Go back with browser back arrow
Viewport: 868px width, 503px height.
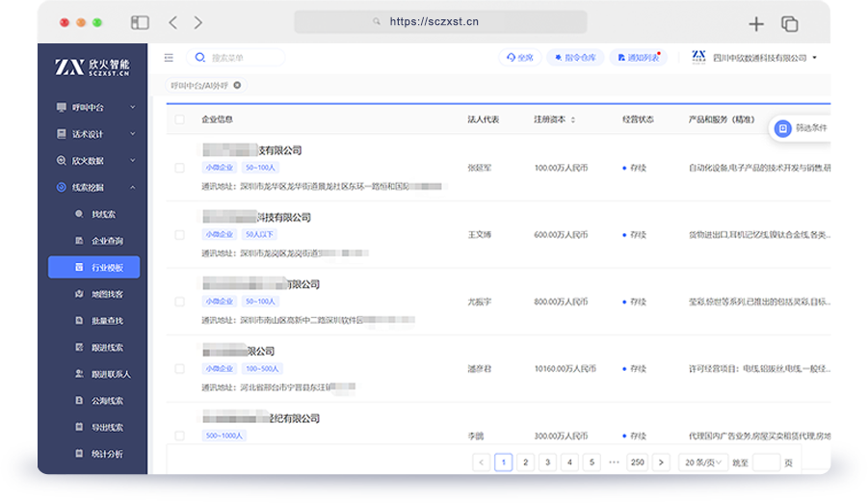tap(173, 22)
